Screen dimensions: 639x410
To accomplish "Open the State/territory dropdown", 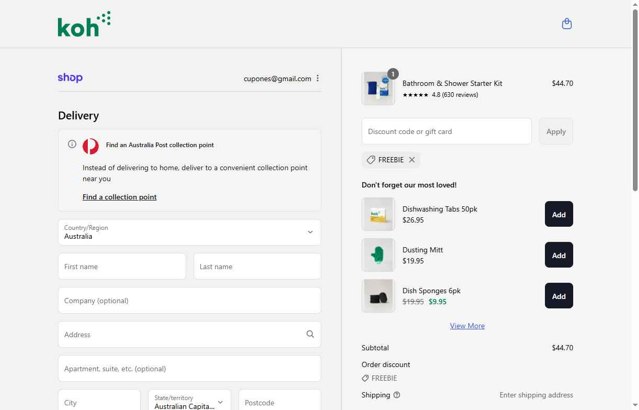I will pos(189,401).
